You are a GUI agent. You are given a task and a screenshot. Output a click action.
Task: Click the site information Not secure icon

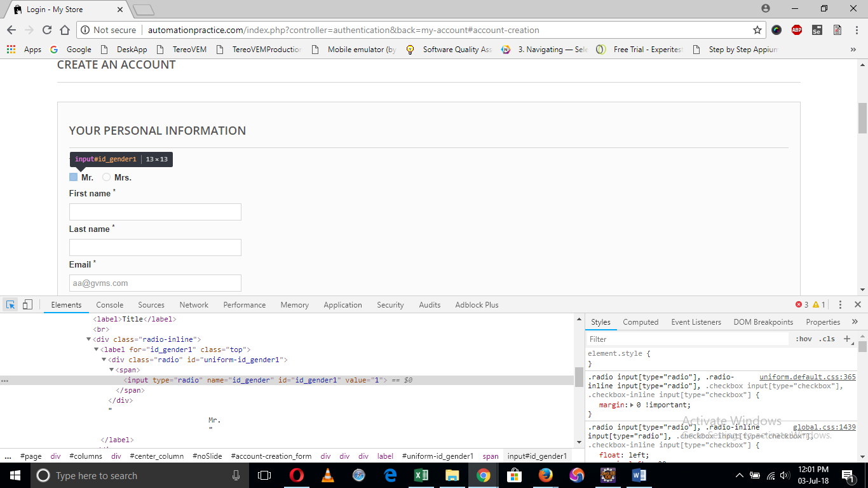click(85, 30)
